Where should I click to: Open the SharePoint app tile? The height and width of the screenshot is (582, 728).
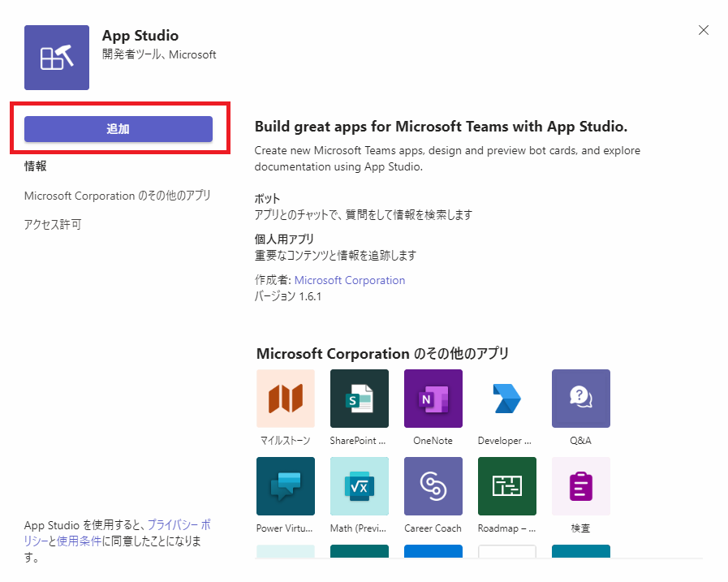(359, 399)
